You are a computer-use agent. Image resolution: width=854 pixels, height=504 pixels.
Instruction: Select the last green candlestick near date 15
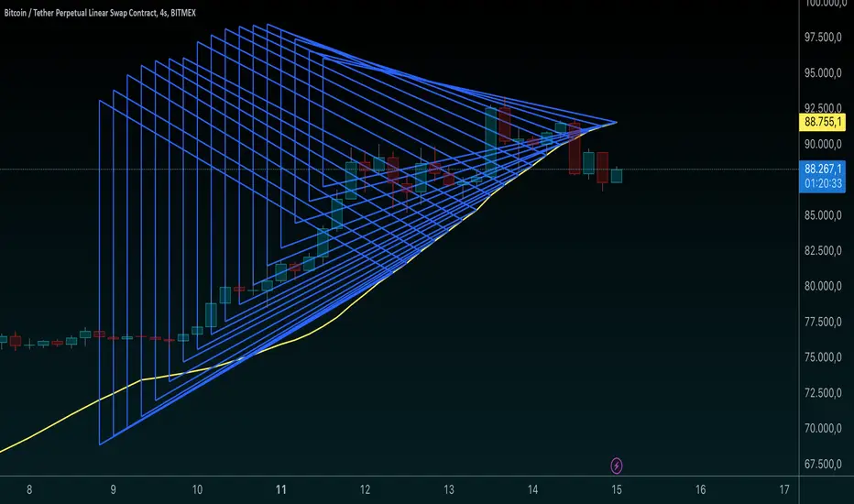click(616, 176)
